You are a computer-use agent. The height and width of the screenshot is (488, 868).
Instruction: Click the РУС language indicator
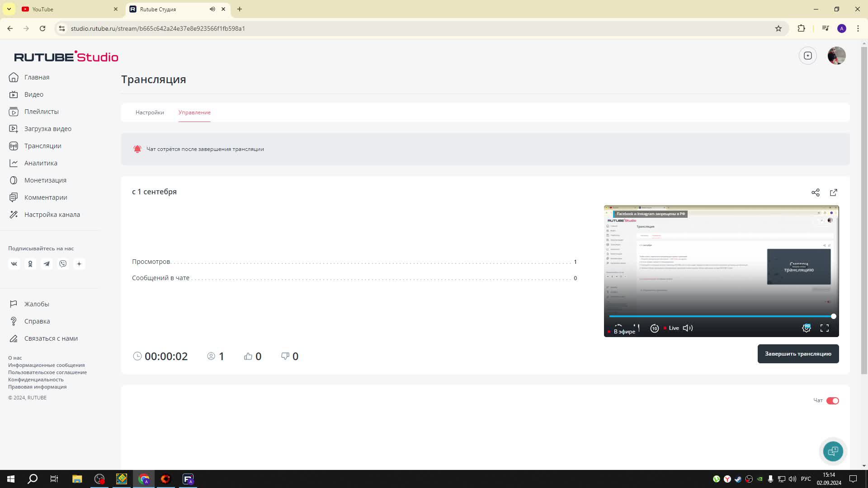tap(806, 479)
